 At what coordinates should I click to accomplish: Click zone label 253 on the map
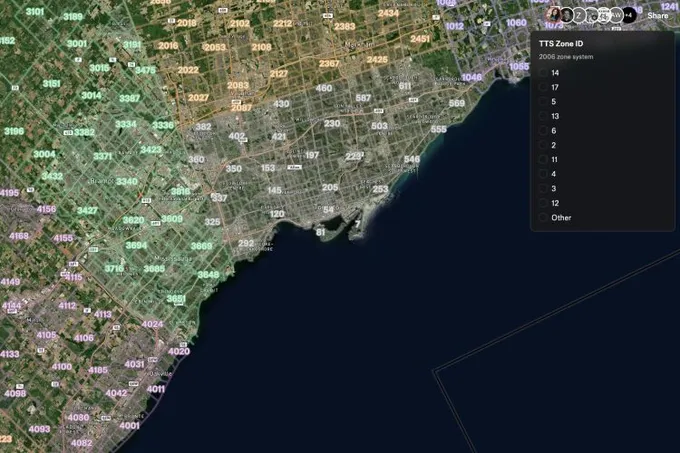point(380,189)
